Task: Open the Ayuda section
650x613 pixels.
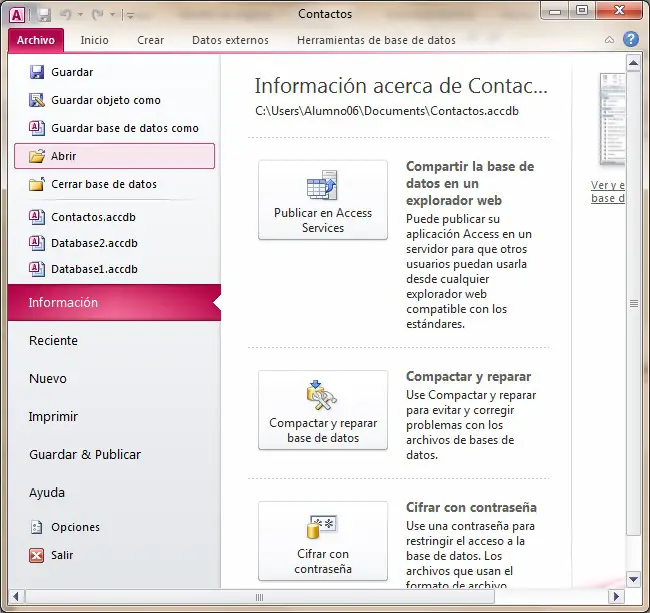Action: click(x=47, y=493)
